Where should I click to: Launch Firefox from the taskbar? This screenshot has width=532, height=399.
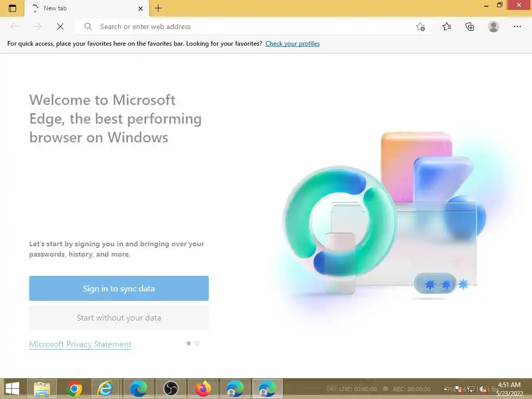tap(203, 389)
